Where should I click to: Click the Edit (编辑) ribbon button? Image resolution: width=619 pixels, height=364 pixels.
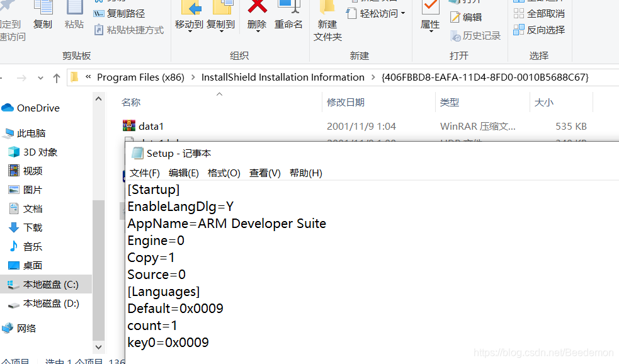[466, 18]
